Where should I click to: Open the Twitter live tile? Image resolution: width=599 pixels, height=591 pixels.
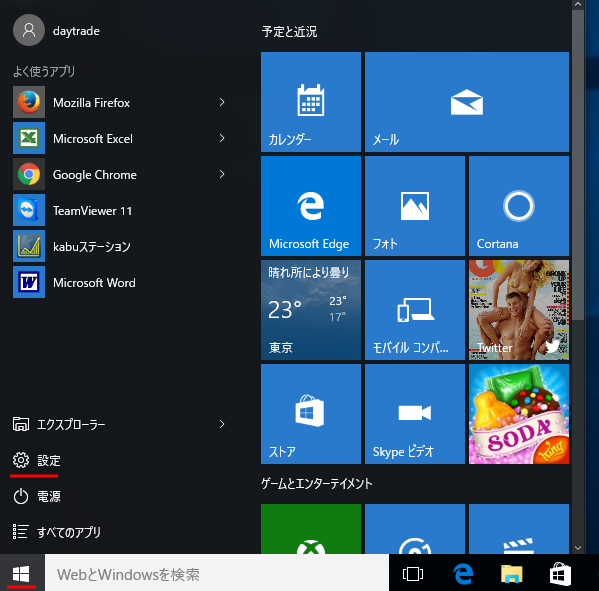518,310
